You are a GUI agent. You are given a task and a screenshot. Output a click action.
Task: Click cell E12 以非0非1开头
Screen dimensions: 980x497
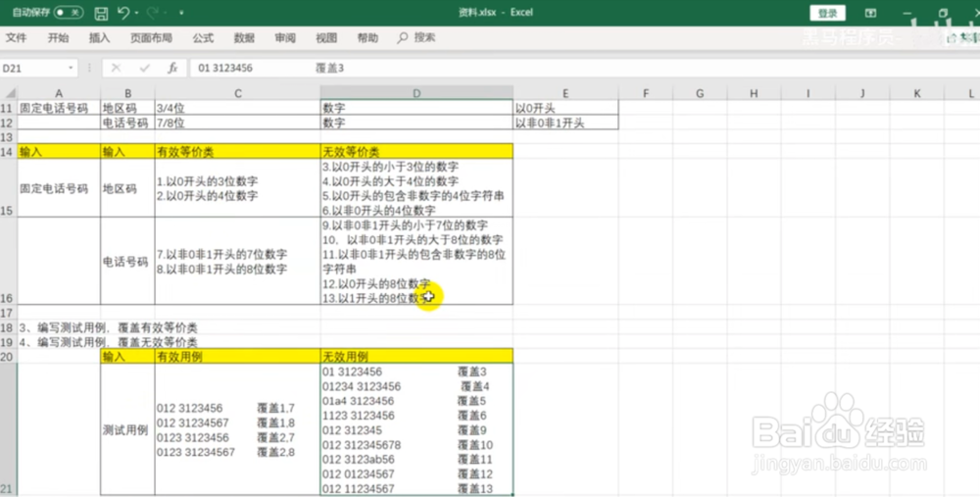[x=565, y=123]
